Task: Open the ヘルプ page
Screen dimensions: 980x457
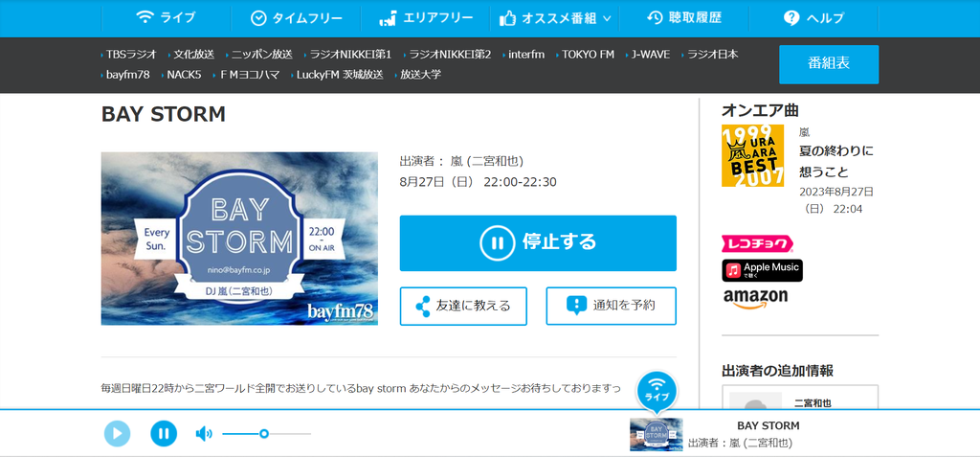Action: 813,18
